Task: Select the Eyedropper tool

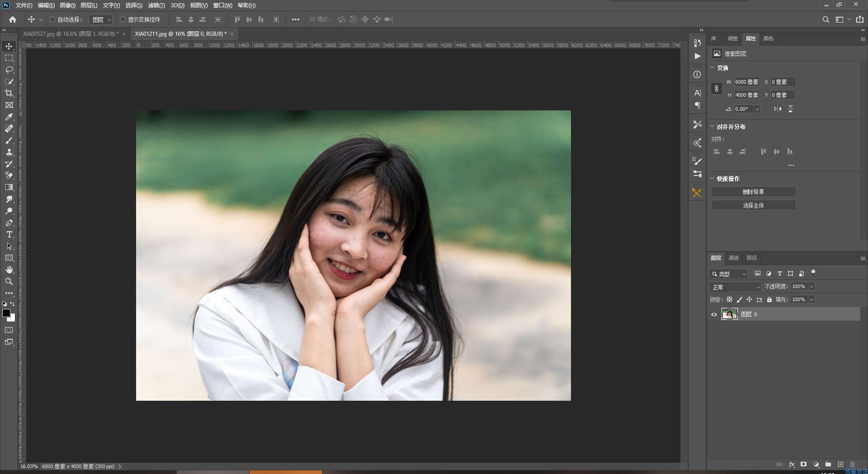Action: [9, 117]
